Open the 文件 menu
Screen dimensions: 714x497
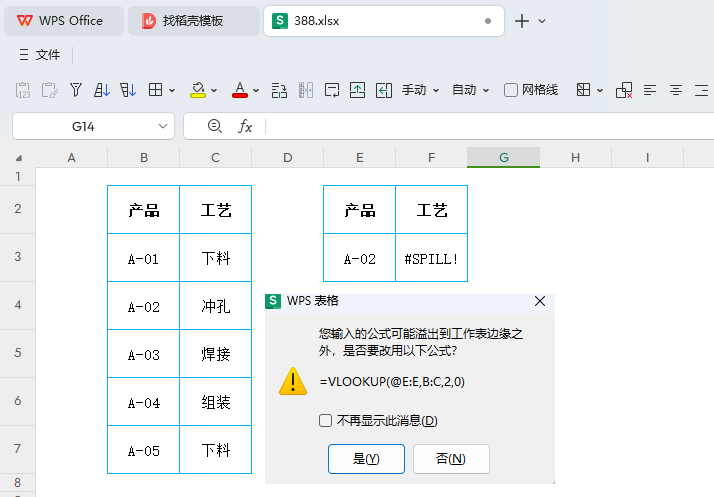40,55
